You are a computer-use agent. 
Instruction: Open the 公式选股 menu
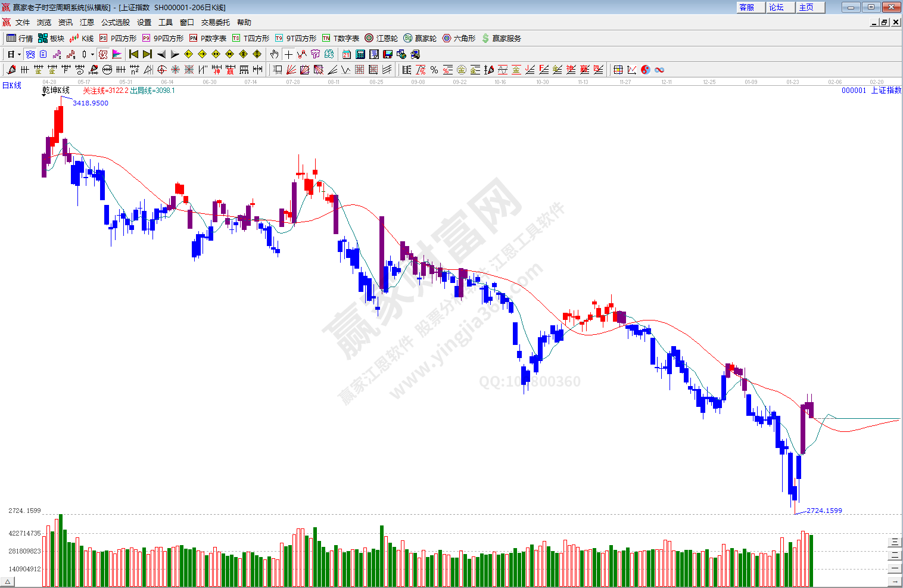tap(115, 22)
